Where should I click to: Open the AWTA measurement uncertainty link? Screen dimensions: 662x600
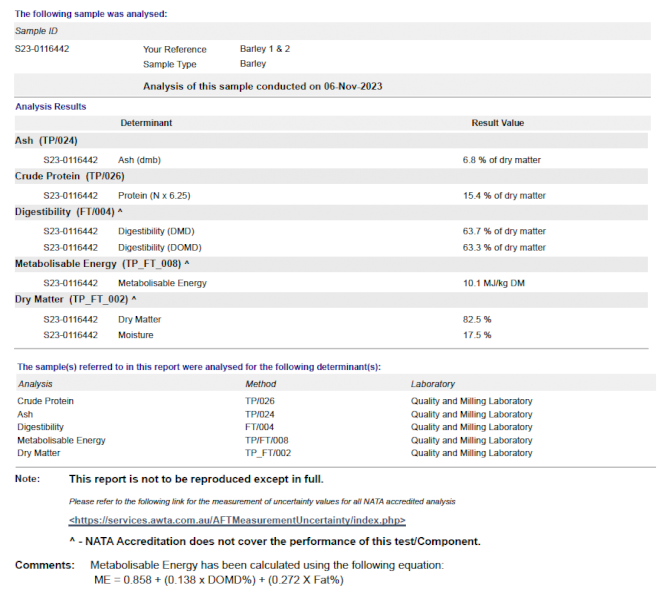237,521
